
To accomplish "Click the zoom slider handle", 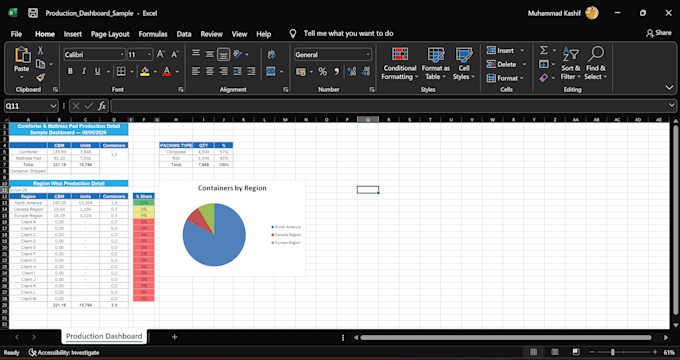I will tap(613, 352).
